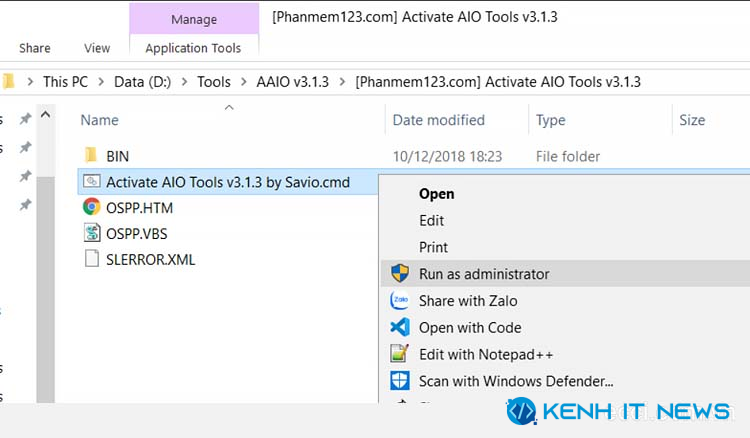Go to AAIO v3.1.3 in address bar

coord(292,82)
